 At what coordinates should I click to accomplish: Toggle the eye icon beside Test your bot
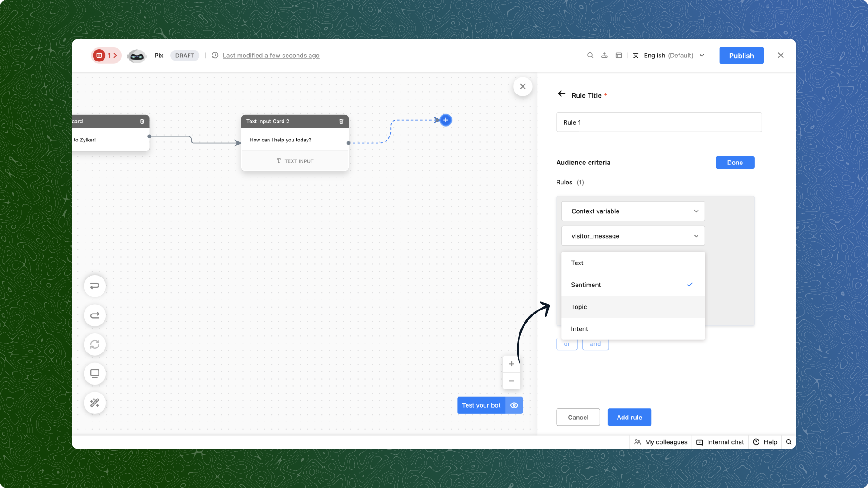(x=514, y=405)
